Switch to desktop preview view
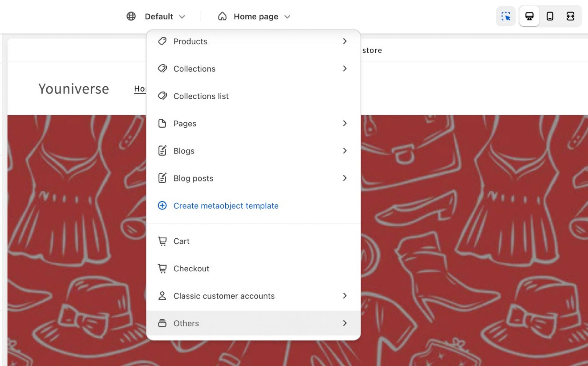Screen dimensions: 588x366 529,16
